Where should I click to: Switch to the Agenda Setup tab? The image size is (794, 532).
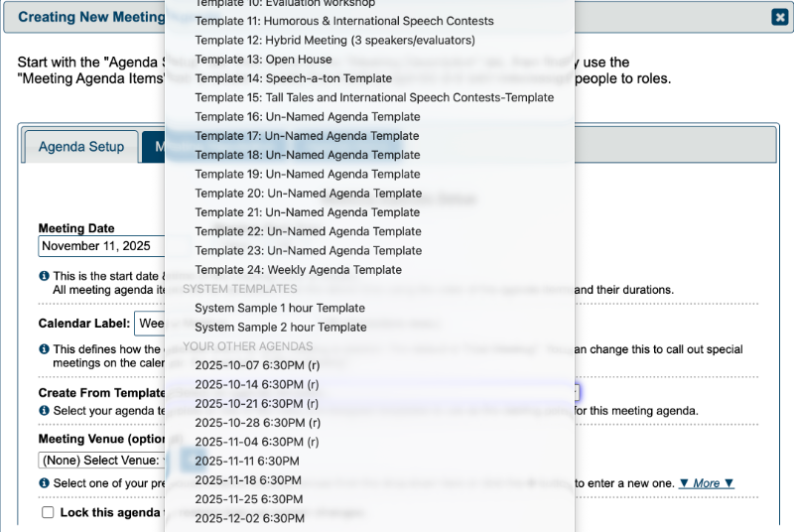pos(81,147)
